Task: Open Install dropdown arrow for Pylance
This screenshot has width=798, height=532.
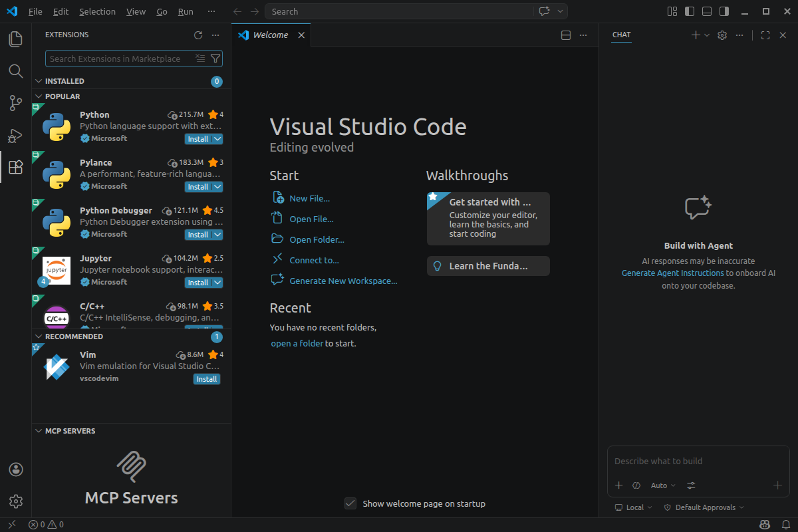Action: [x=217, y=187]
